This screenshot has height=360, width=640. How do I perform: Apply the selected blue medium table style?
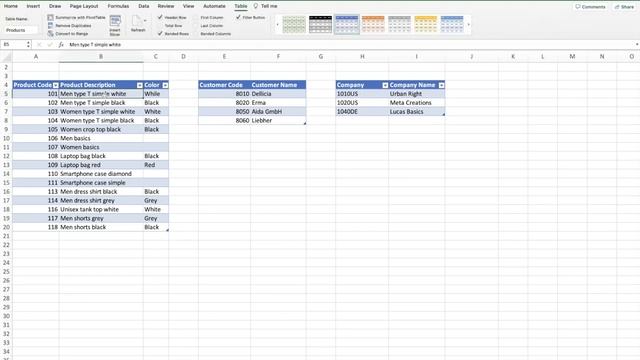pos(347,24)
